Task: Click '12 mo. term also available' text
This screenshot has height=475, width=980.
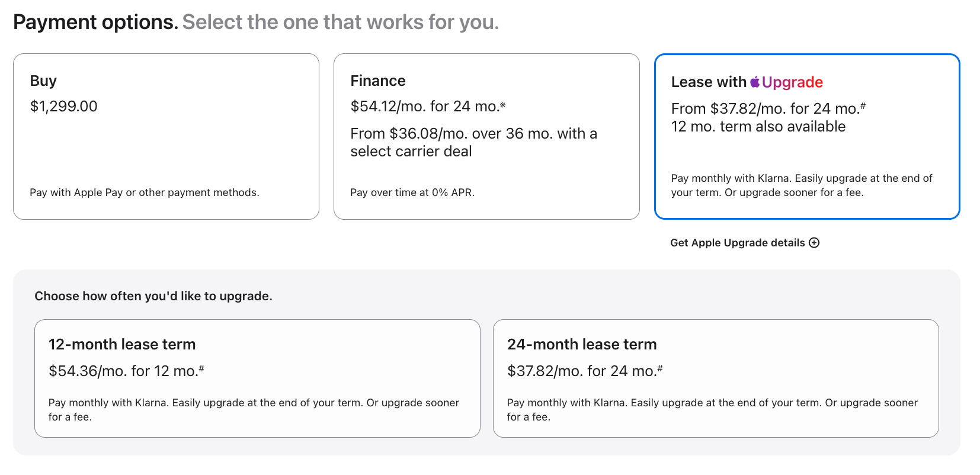Action: [x=758, y=127]
